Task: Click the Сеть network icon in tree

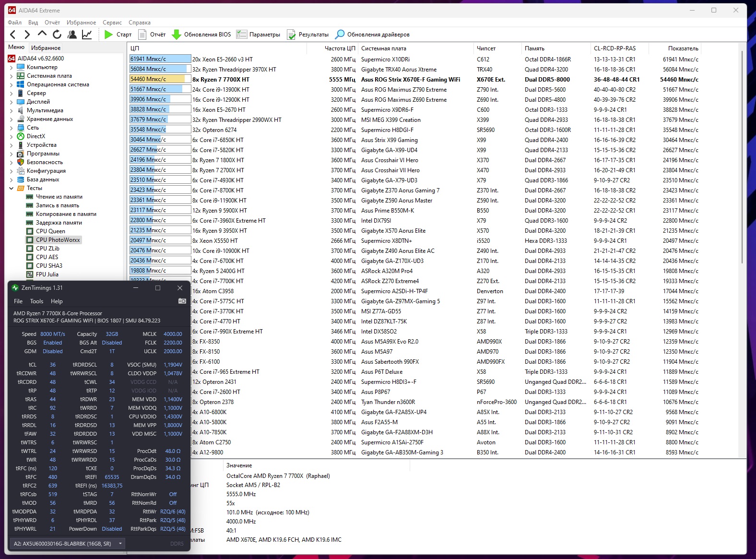Action: pos(21,128)
